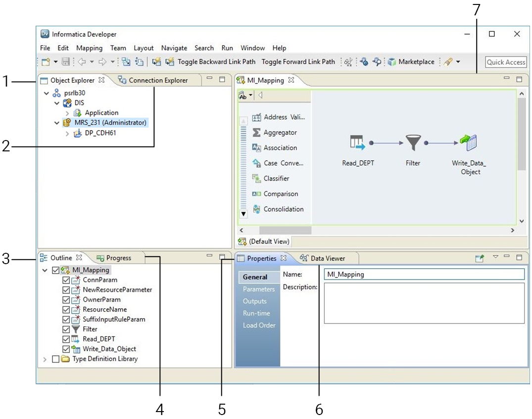
Task: Uncheck the OwnerParam checkbox
Action: tap(66, 300)
